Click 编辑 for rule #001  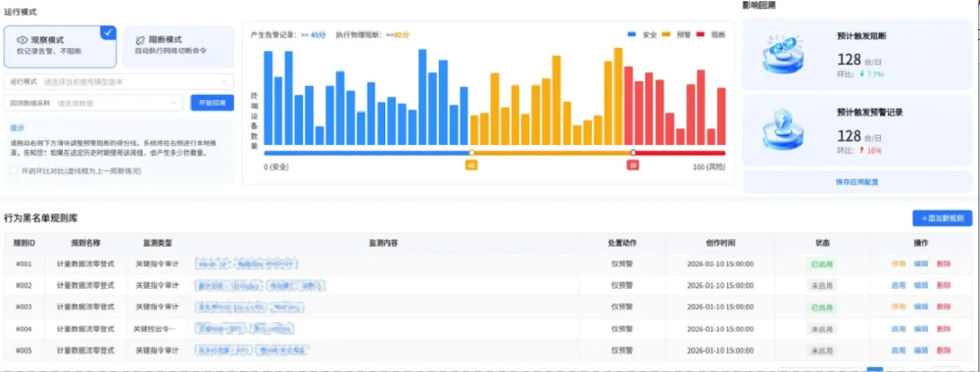pyautogui.click(x=920, y=264)
